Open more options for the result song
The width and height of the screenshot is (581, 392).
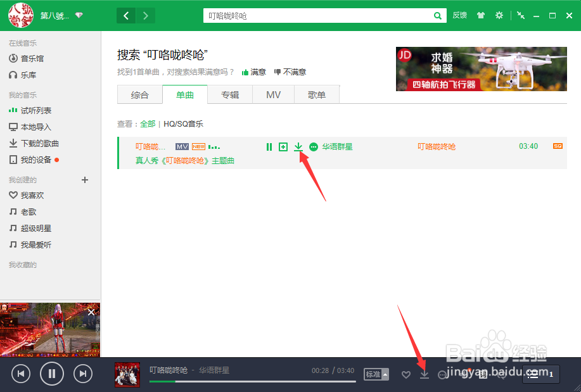pos(314,147)
